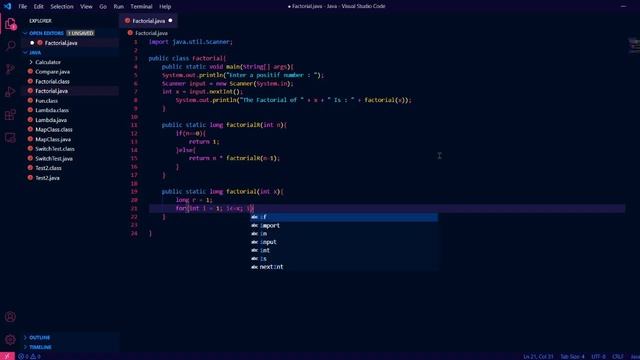Open the Remote Explorer icon in activity bar
The height and width of the screenshot is (360, 640).
(x=10, y=138)
